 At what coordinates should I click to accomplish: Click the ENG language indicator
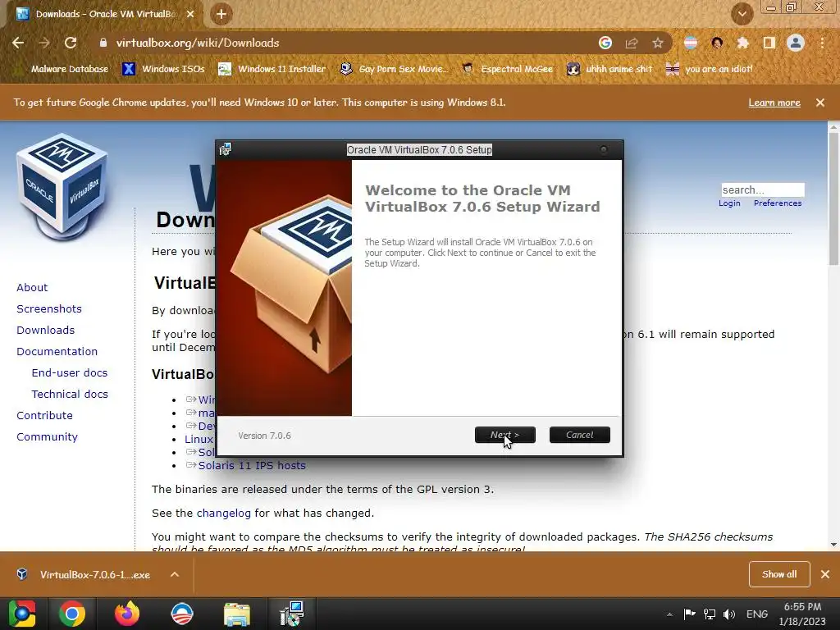756,614
